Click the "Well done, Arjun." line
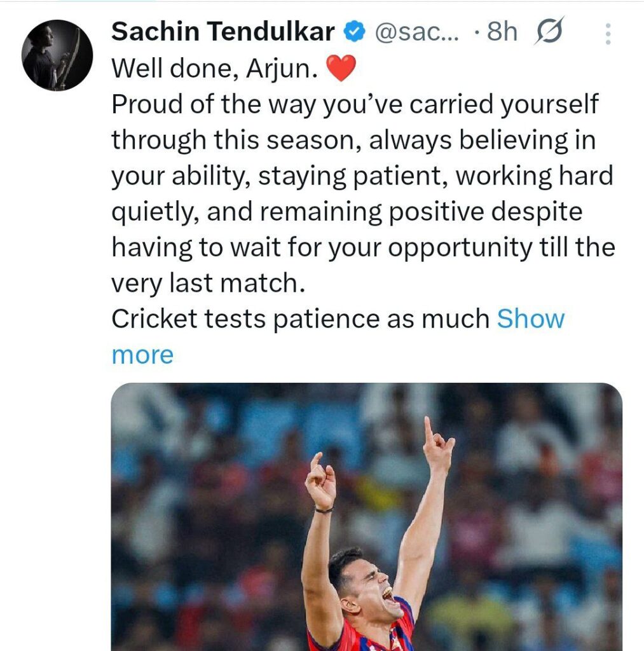Image resolution: width=644 pixels, height=651 pixels. coord(215,68)
